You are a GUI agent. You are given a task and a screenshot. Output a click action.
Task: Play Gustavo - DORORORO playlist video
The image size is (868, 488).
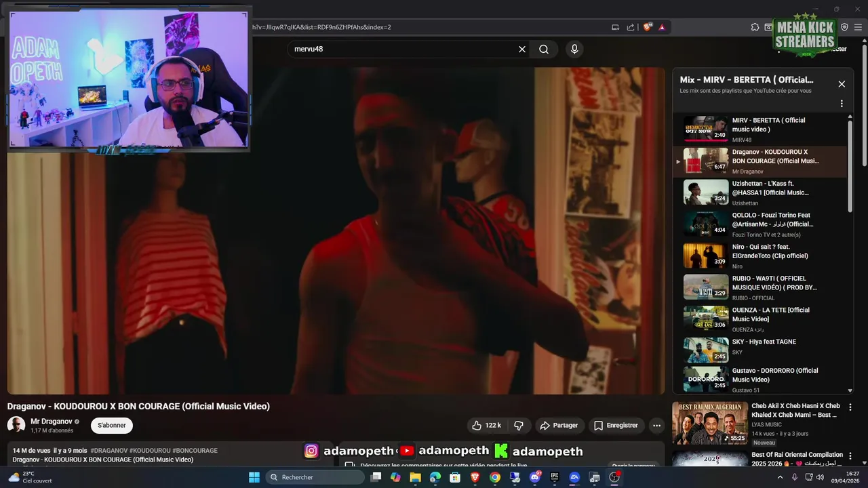click(x=759, y=380)
